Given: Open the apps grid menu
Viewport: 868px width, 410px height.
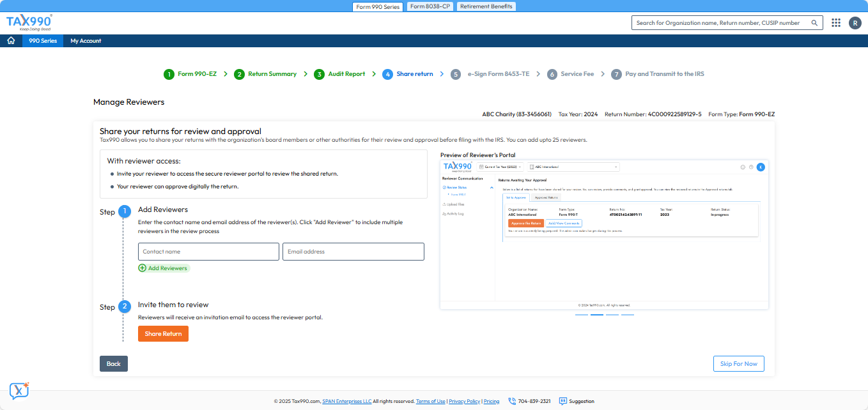Looking at the screenshot, I should (836, 23).
